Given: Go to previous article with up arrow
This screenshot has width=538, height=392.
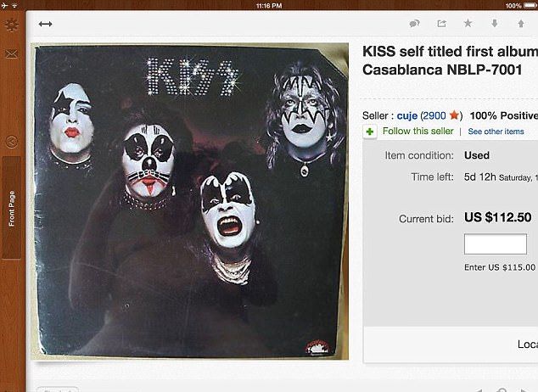Looking at the screenshot, I should tap(521, 23).
